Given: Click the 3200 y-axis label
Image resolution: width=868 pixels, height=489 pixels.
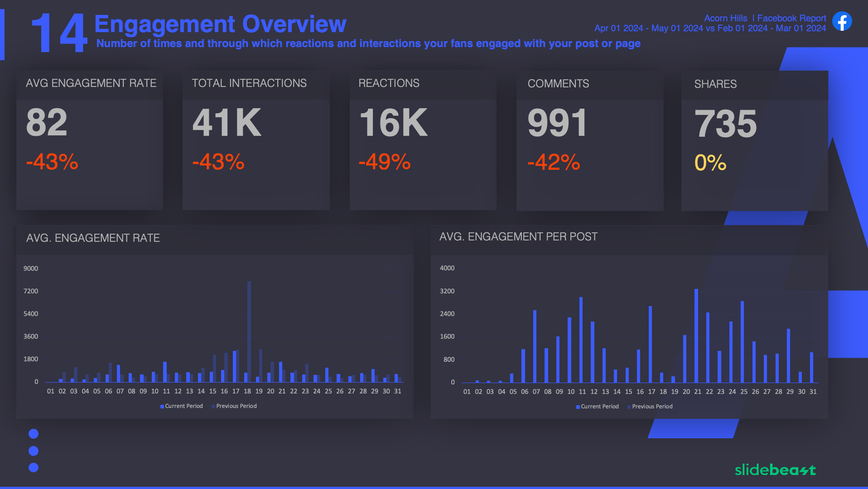Looking at the screenshot, I should 447,291.
